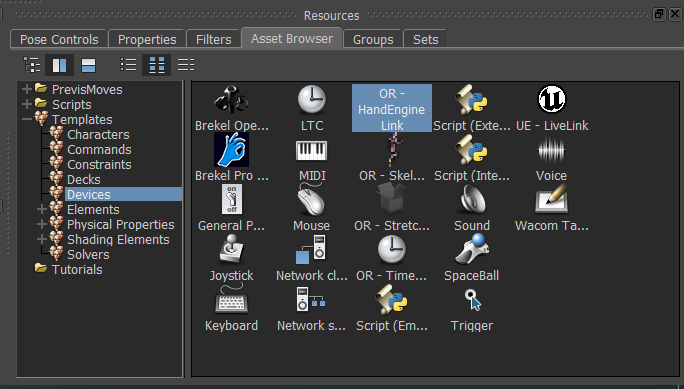Select the Scripts folder label

(x=72, y=104)
